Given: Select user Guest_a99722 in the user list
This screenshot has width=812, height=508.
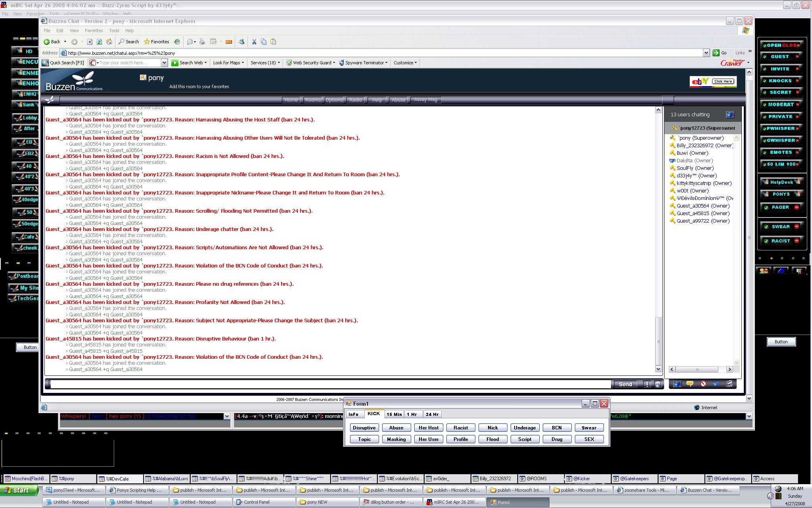Looking at the screenshot, I should [703, 221].
